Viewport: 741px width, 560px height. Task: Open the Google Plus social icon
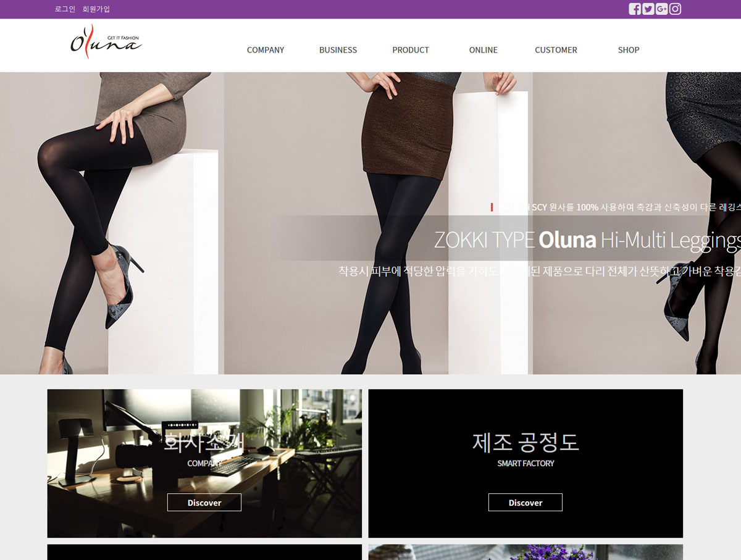click(x=662, y=9)
